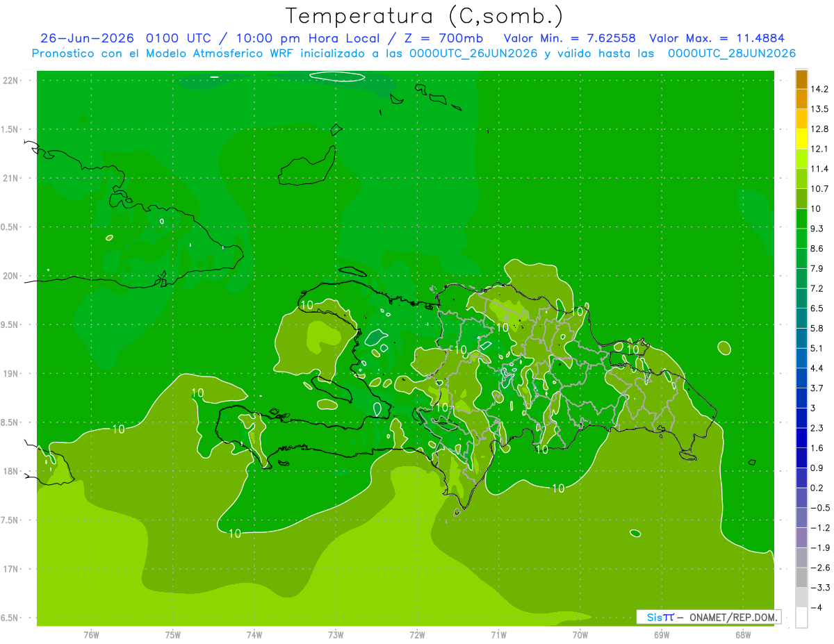
Task: Pick the purple swatch between -1.2 and -1.9
Action: [801, 538]
